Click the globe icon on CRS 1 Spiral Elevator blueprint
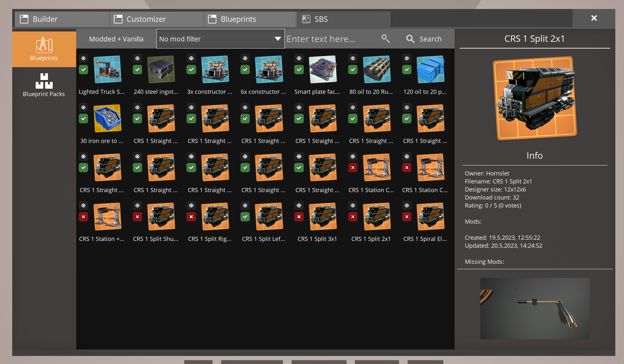 (x=406, y=205)
